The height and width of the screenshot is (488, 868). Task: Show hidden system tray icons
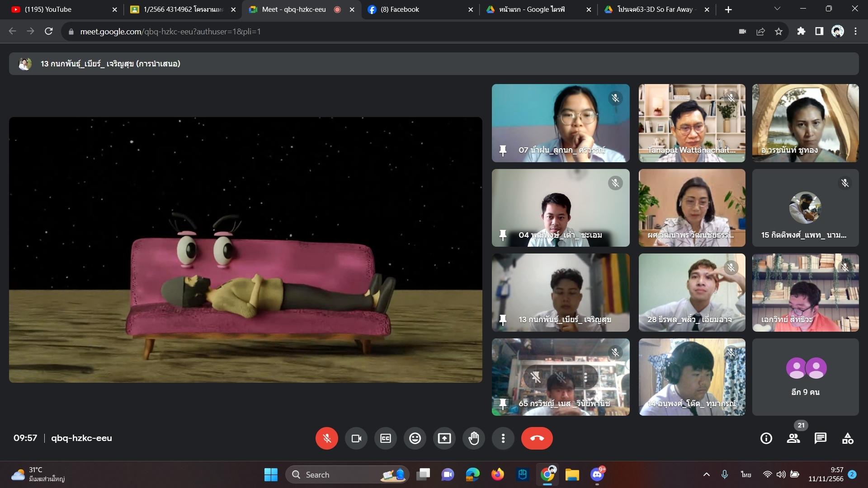click(x=707, y=474)
